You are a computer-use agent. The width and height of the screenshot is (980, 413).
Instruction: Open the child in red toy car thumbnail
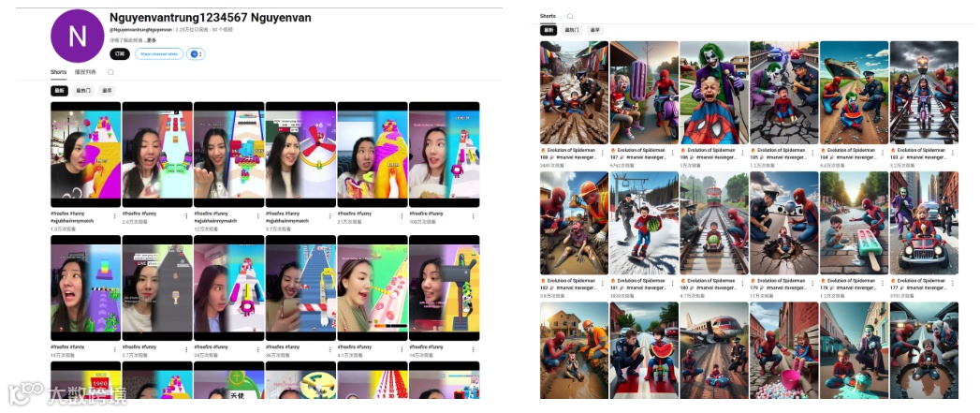(x=924, y=224)
